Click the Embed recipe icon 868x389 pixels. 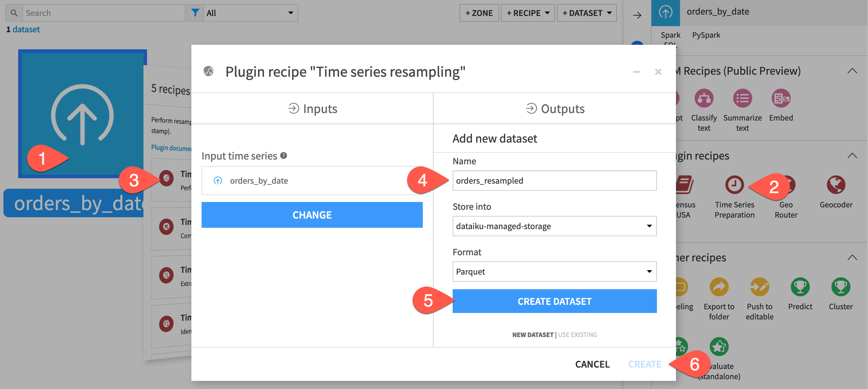[x=781, y=98]
